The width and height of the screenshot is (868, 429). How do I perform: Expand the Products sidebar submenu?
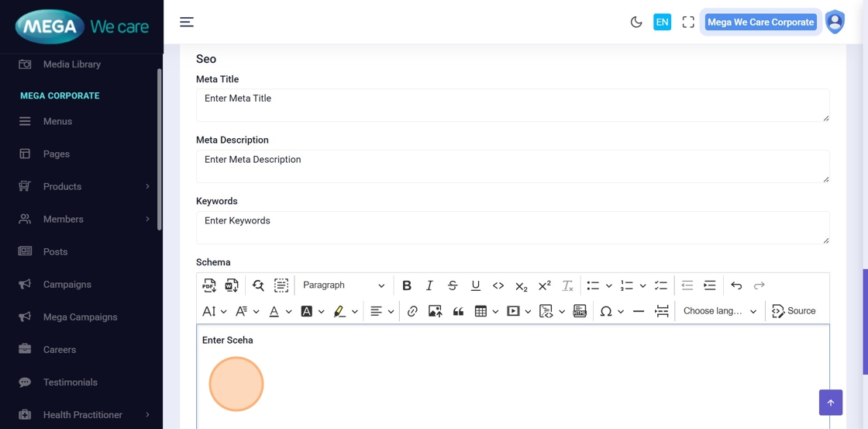[147, 187]
